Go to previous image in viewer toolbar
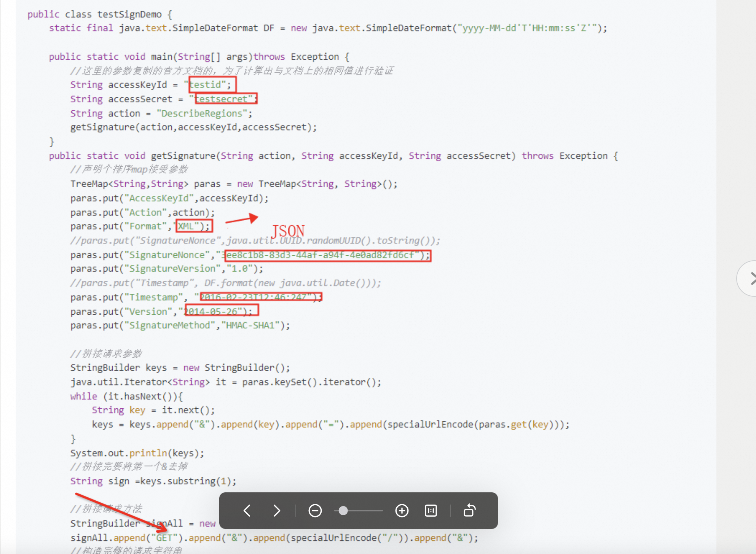Image resolution: width=756 pixels, height=554 pixels. [x=247, y=511]
